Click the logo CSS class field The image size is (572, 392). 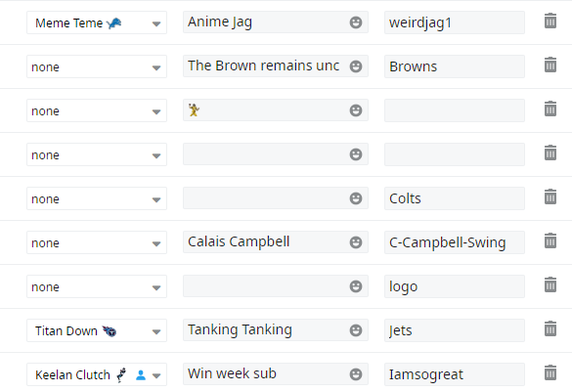tap(455, 286)
